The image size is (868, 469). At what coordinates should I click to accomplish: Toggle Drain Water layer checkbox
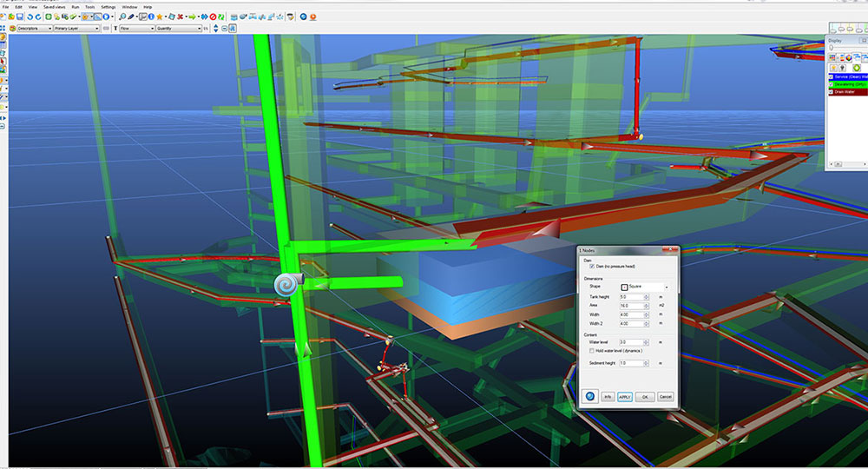(x=831, y=91)
